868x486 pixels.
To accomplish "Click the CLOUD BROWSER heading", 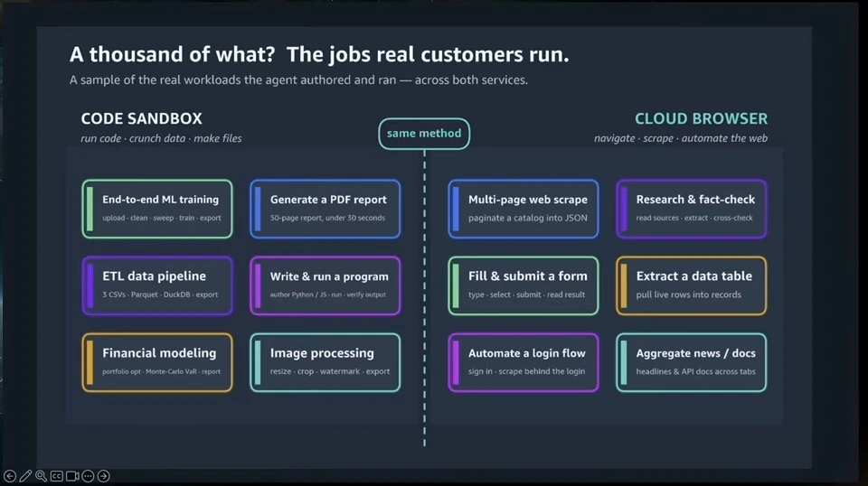I will coord(701,118).
